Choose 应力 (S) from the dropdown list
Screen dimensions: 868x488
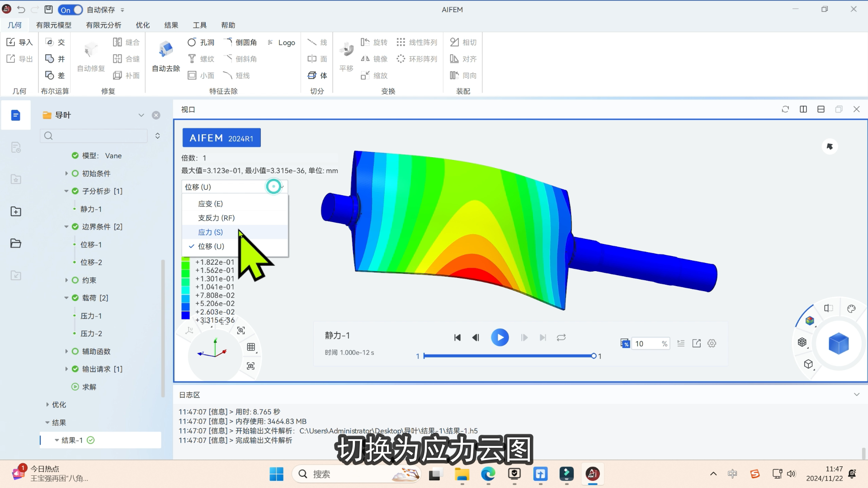[x=211, y=232]
